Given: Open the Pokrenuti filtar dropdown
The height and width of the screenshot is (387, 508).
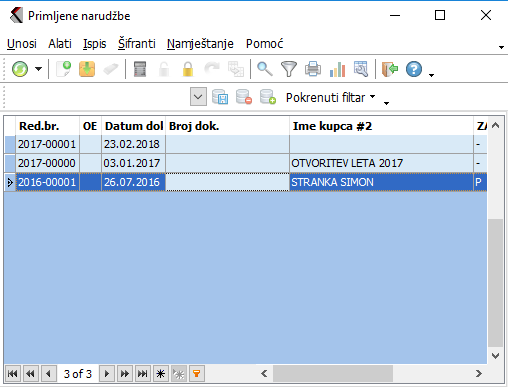Looking at the screenshot, I should pos(331,98).
